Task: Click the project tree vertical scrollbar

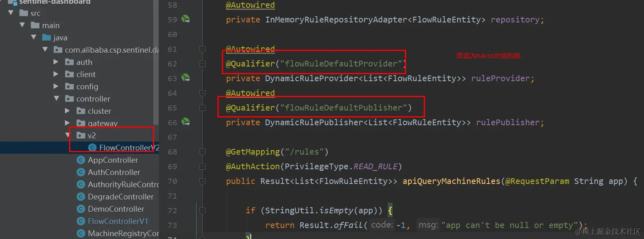Action: pyautogui.click(x=156, y=63)
